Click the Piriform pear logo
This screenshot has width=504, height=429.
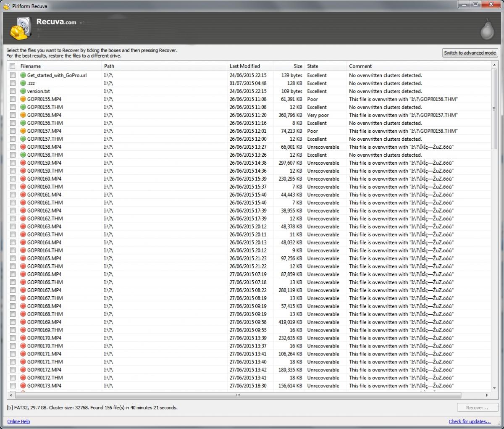click(x=487, y=29)
